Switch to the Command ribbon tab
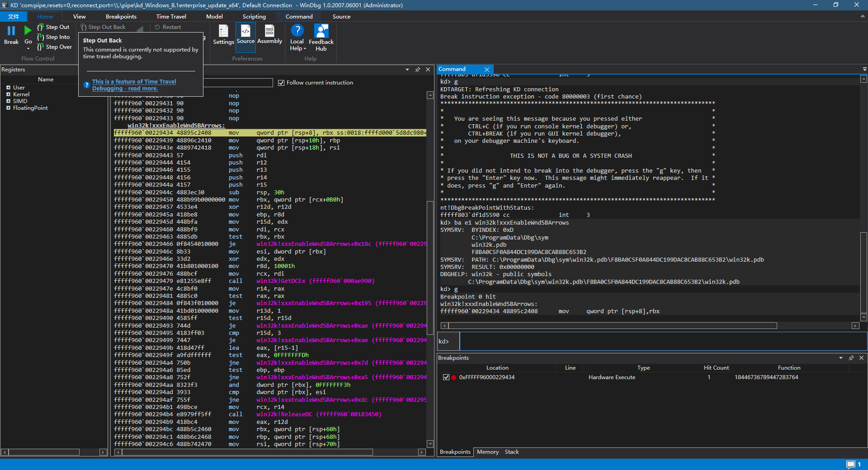Image resolution: width=868 pixels, height=470 pixels. point(299,17)
